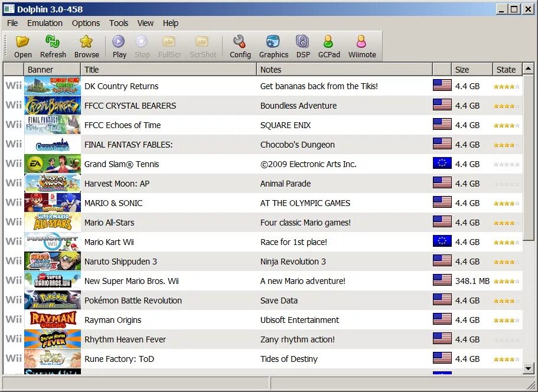
Task: Open the File menu
Action: click(x=12, y=23)
